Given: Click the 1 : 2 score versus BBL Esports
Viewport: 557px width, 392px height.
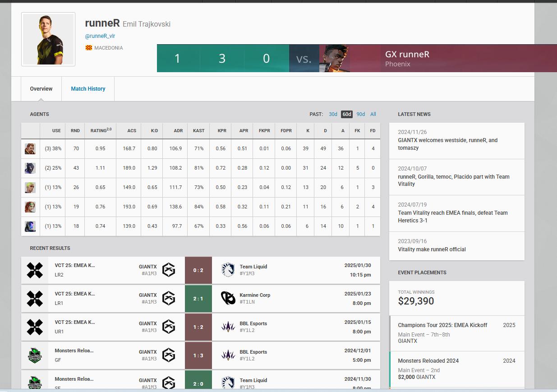Looking at the screenshot, I should coord(198,327).
